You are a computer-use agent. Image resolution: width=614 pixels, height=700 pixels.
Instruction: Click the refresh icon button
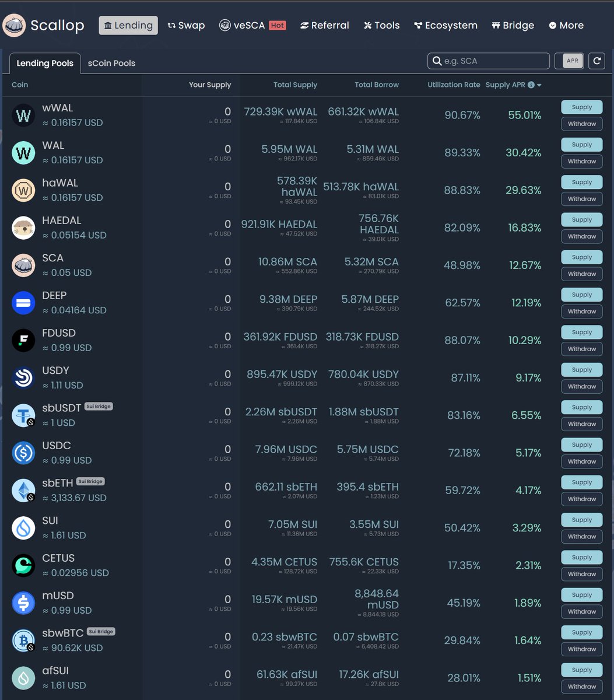click(x=597, y=61)
